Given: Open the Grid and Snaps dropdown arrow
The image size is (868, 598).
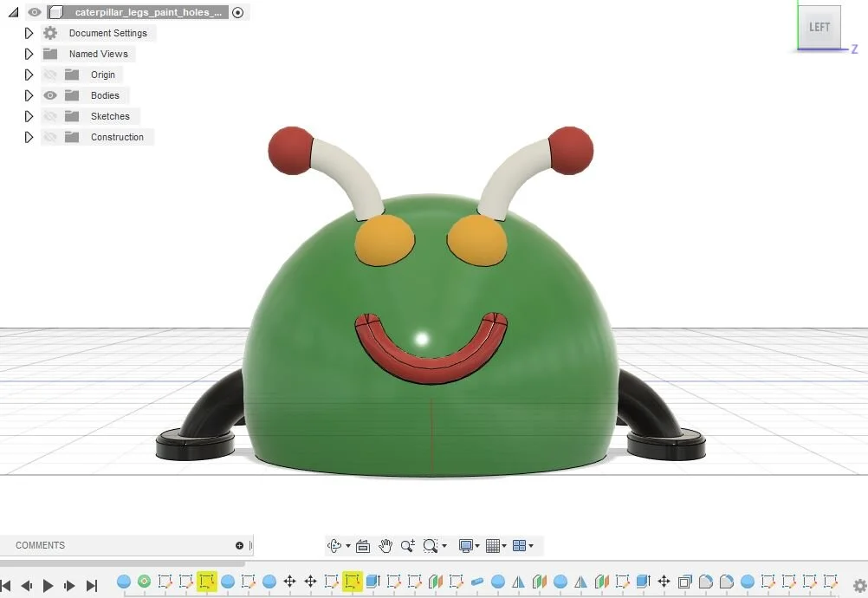Looking at the screenshot, I should pyautogui.click(x=504, y=546).
